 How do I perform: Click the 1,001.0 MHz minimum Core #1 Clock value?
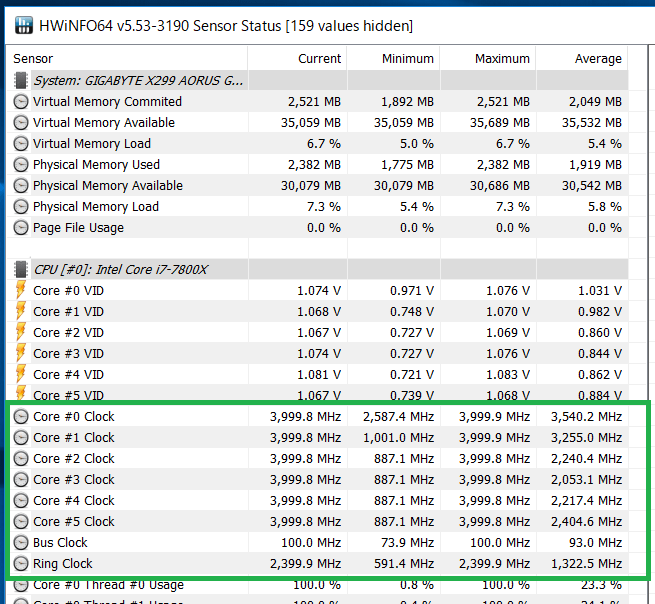pos(398,437)
